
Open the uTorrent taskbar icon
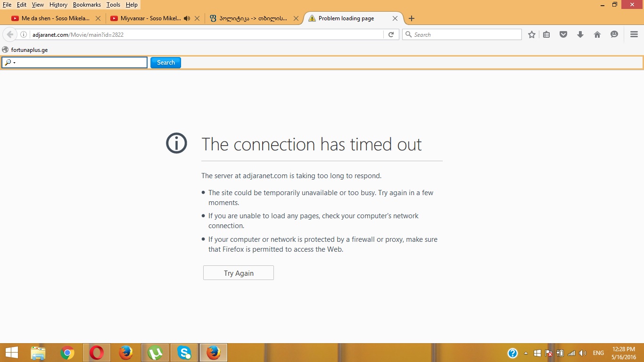155,353
